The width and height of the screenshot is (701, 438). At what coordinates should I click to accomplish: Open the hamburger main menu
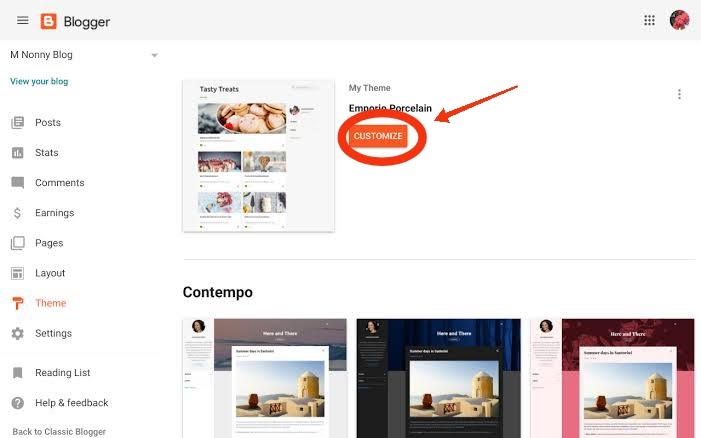23,21
